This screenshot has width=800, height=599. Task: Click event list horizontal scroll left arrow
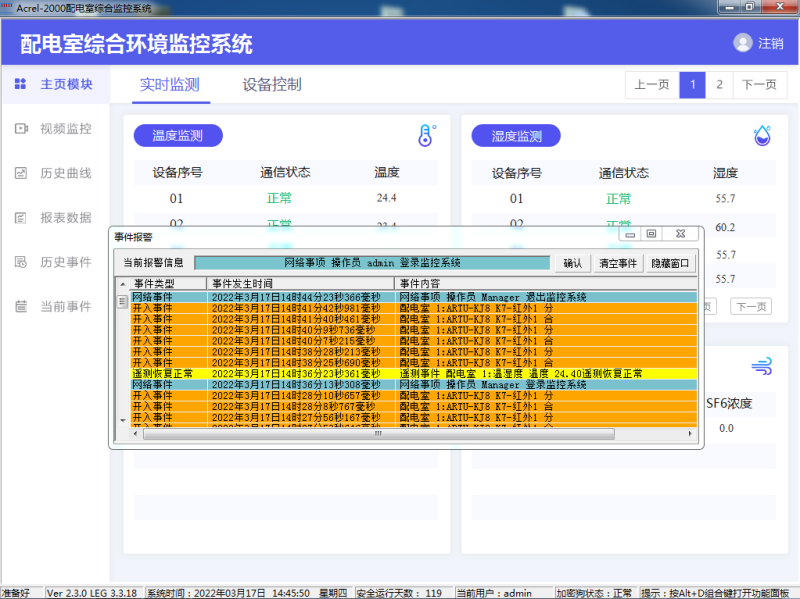coord(135,434)
